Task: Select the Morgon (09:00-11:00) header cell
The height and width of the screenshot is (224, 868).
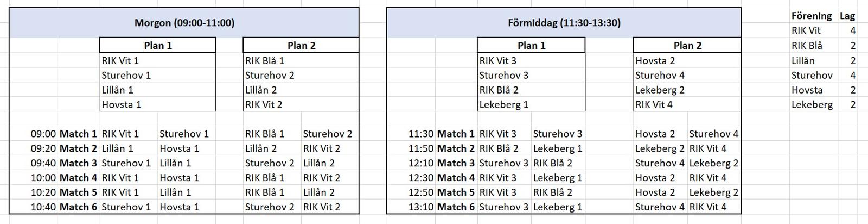Action: point(184,23)
